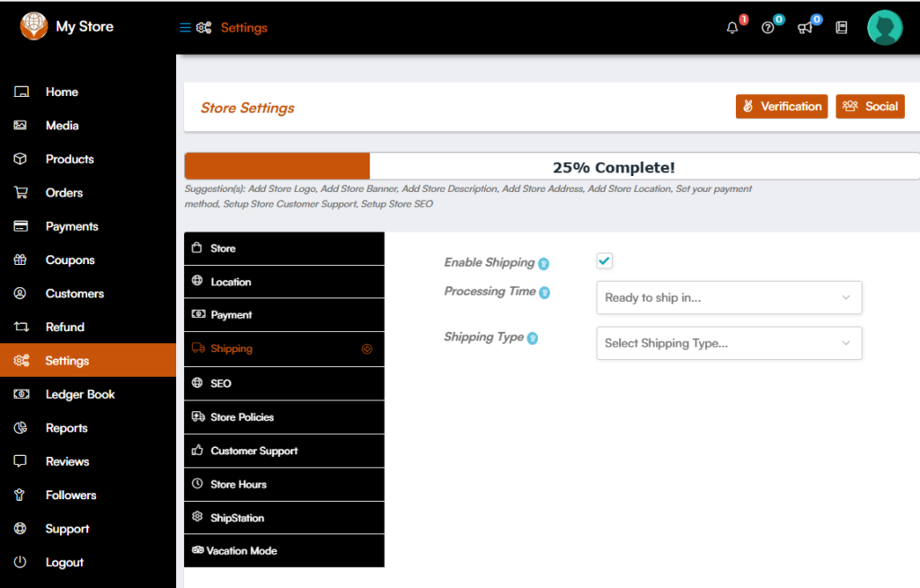Toggle the hamburger menu icon
The width and height of the screenshot is (920, 588).
coord(185,28)
